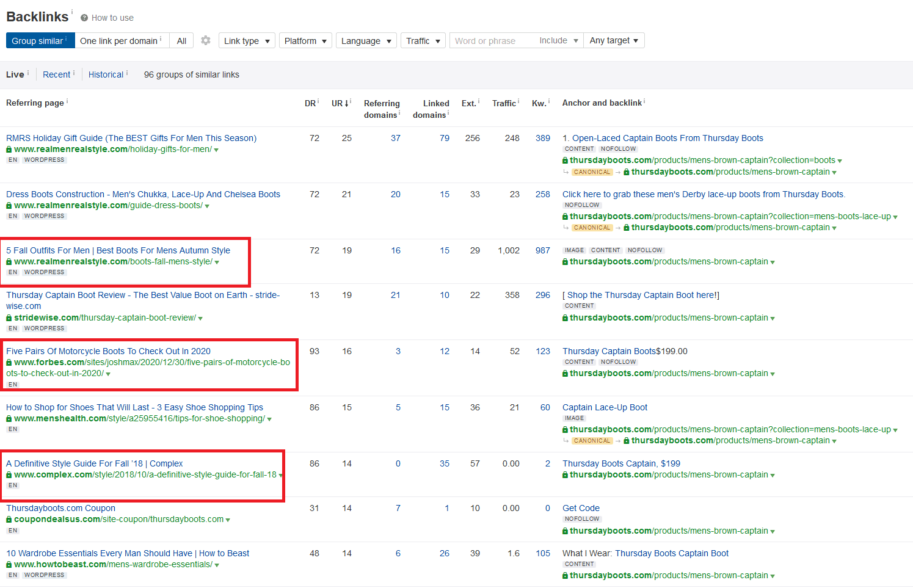
Task: Switch to One link per domain
Action: click(x=122, y=40)
